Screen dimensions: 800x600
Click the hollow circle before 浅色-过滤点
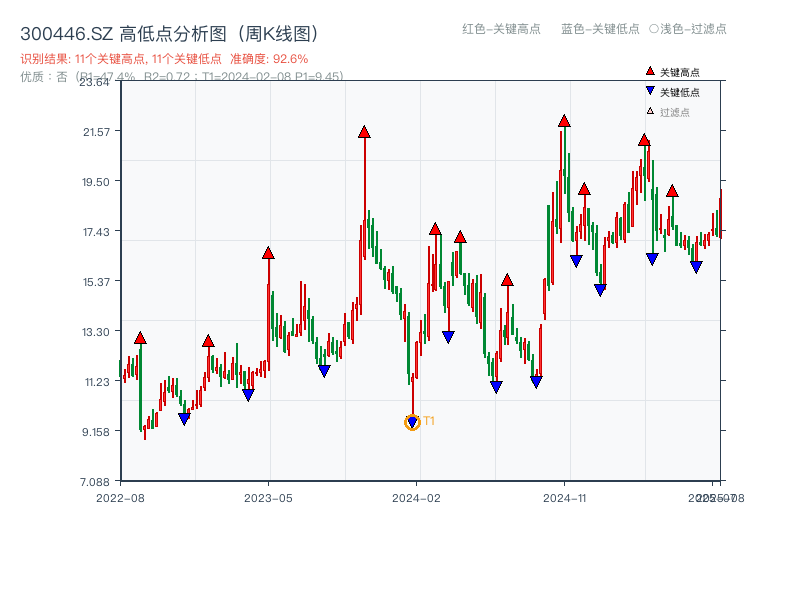point(654,29)
